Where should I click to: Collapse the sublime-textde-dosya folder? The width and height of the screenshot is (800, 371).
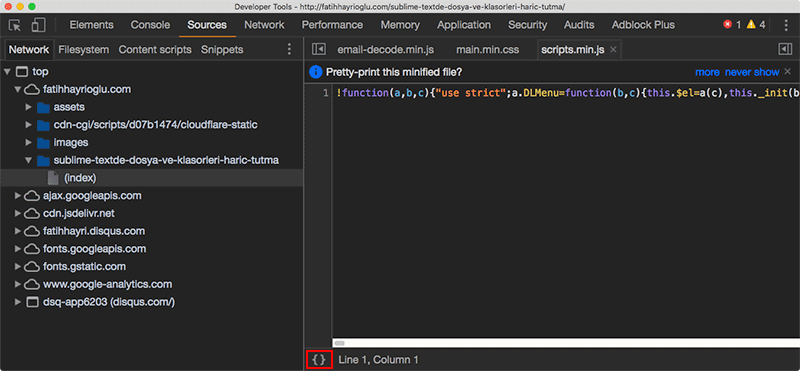(29, 160)
